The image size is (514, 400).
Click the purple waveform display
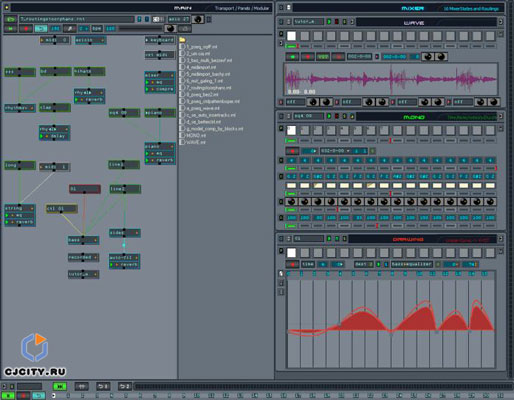pyautogui.click(x=391, y=79)
